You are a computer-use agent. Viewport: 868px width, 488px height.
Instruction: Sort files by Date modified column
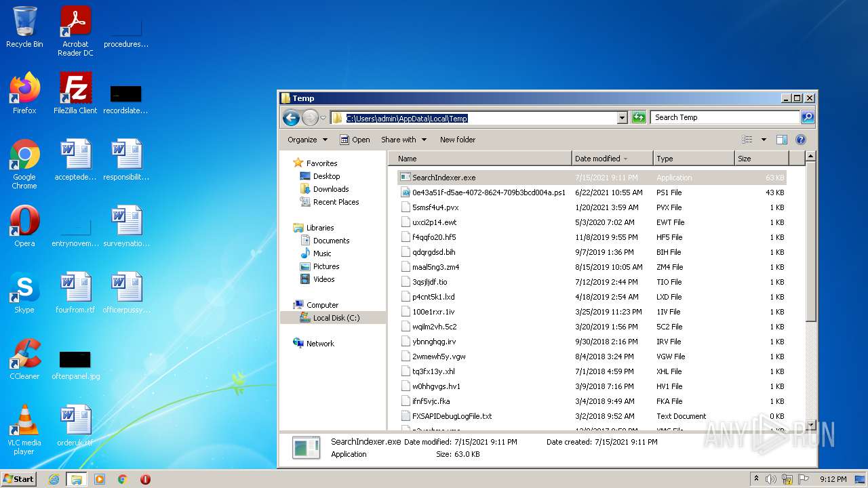(x=597, y=159)
